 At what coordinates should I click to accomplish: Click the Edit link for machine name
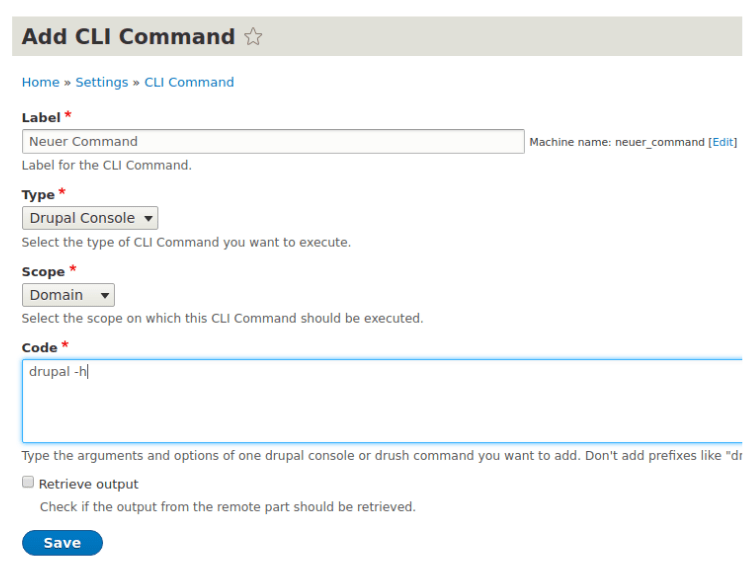click(722, 142)
